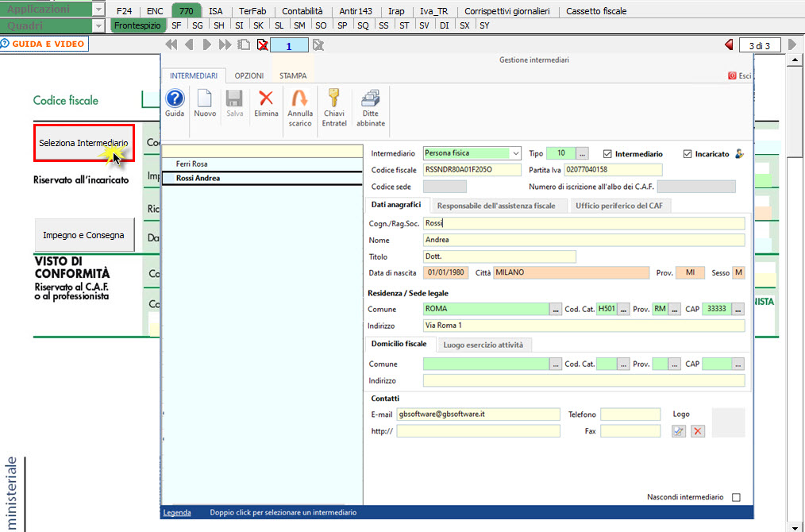
Task: Click the duplicate pages icon
Action: (x=245, y=44)
